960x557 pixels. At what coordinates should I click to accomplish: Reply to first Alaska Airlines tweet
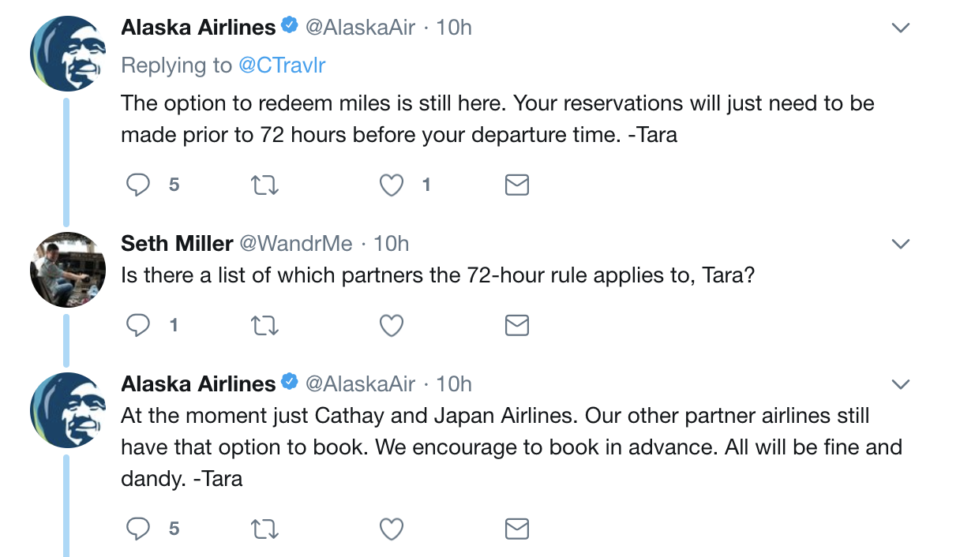coord(138,184)
